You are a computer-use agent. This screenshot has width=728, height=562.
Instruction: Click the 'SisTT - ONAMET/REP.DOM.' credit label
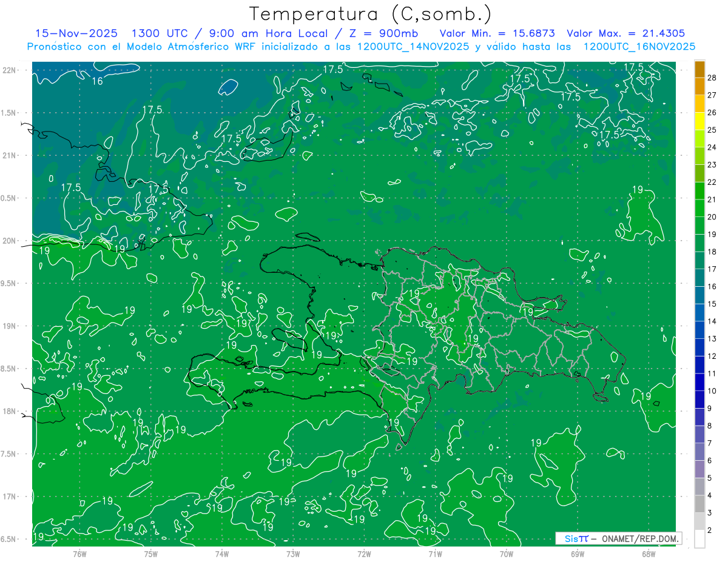pos(619,538)
